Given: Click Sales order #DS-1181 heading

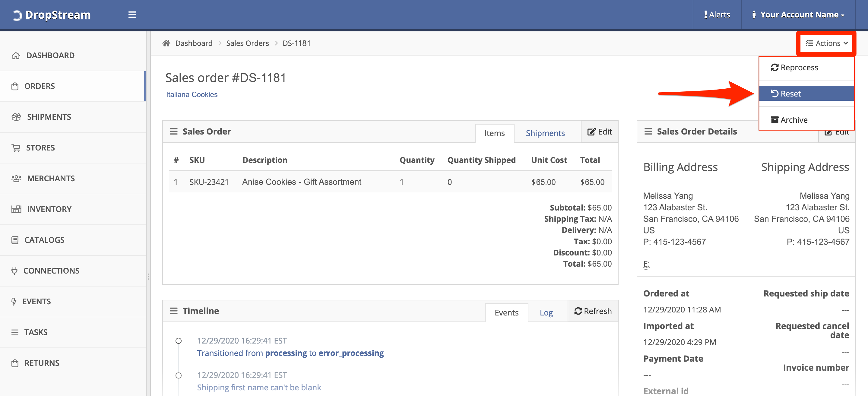Looking at the screenshot, I should tap(225, 78).
